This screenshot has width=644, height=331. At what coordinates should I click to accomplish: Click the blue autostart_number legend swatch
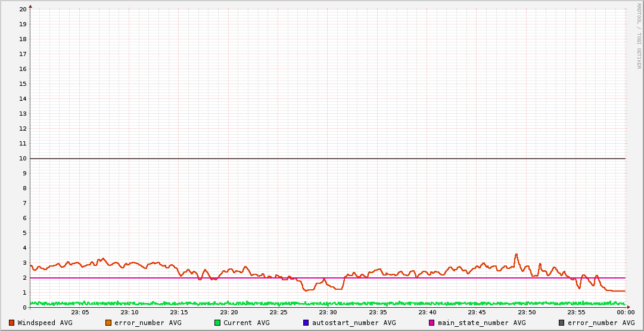click(306, 323)
